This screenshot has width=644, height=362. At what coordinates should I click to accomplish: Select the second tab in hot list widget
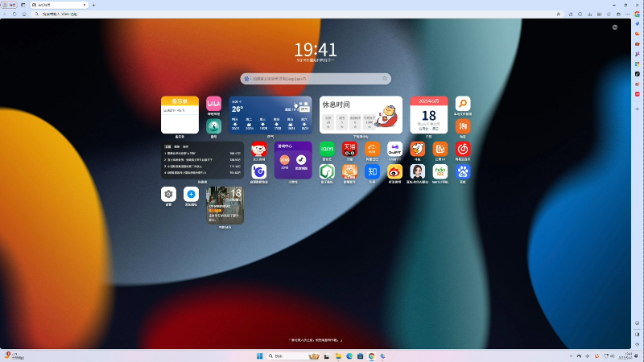point(176,146)
